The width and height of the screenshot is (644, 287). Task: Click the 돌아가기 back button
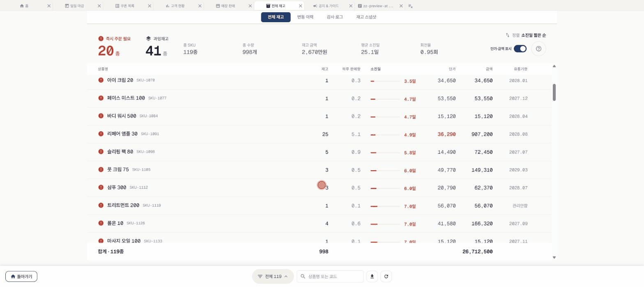tap(21, 276)
